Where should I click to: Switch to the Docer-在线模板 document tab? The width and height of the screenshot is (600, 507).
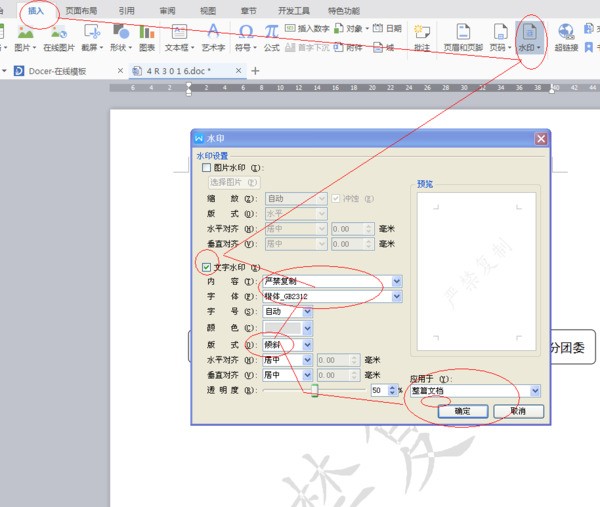[x=57, y=71]
